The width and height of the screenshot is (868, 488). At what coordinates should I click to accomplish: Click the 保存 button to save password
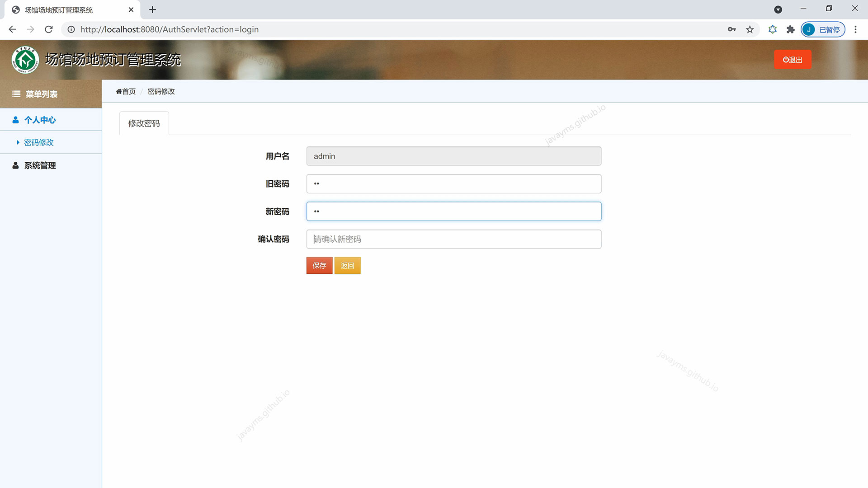click(319, 265)
